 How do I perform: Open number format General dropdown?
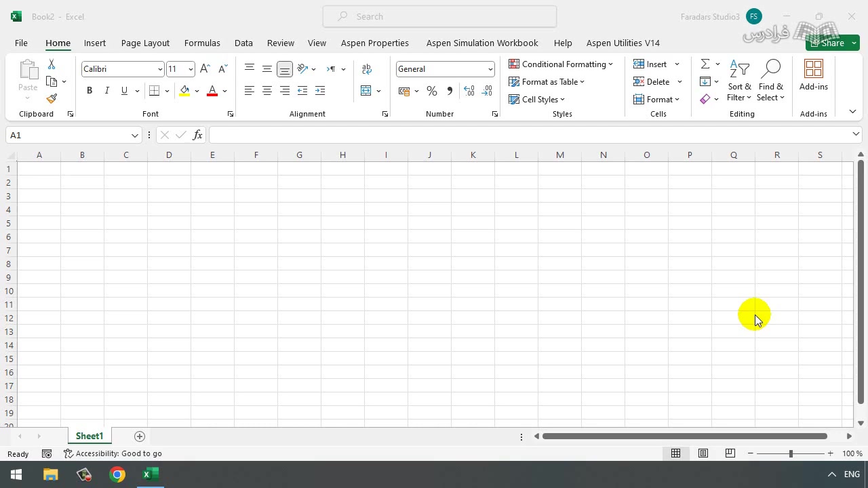[x=490, y=69]
